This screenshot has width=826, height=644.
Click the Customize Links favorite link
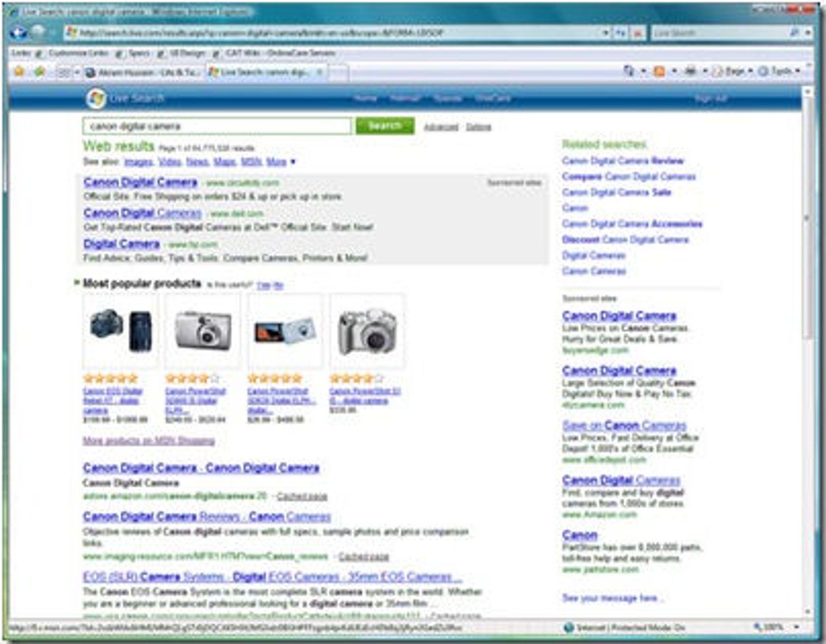click(x=78, y=53)
